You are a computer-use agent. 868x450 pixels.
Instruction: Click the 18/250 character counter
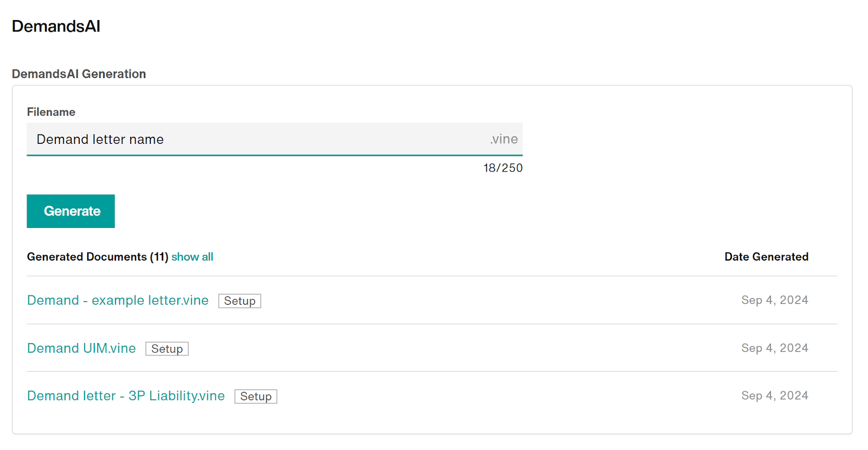[502, 168]
